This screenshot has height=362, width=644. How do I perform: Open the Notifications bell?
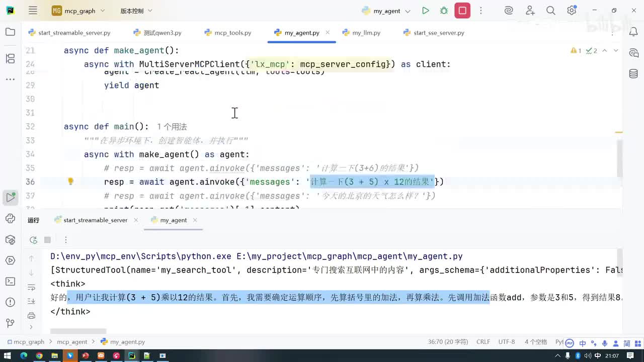633,32
